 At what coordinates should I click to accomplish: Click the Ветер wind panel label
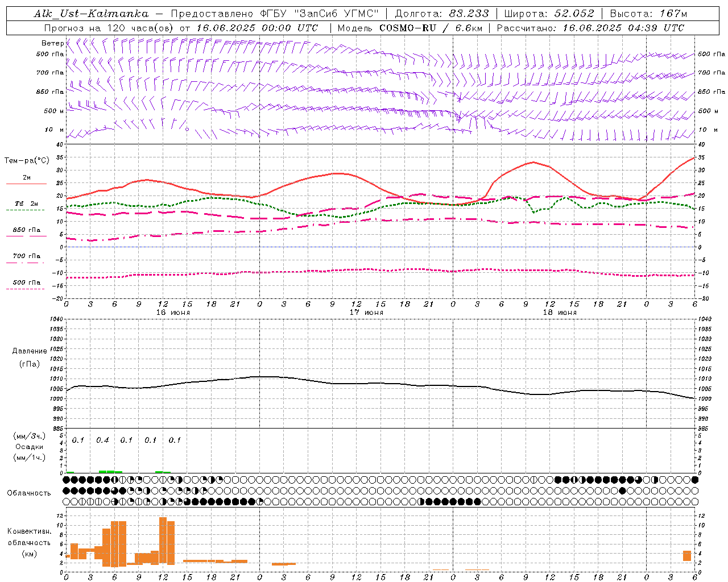click(x=52, y=43)
